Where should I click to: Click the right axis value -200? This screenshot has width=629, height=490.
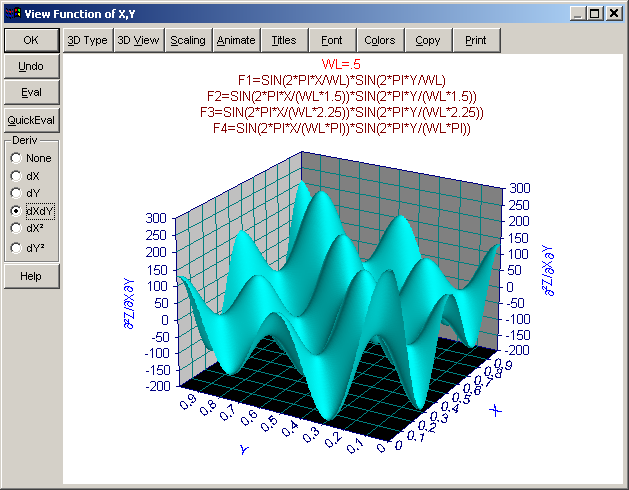(x=517, y=350)
